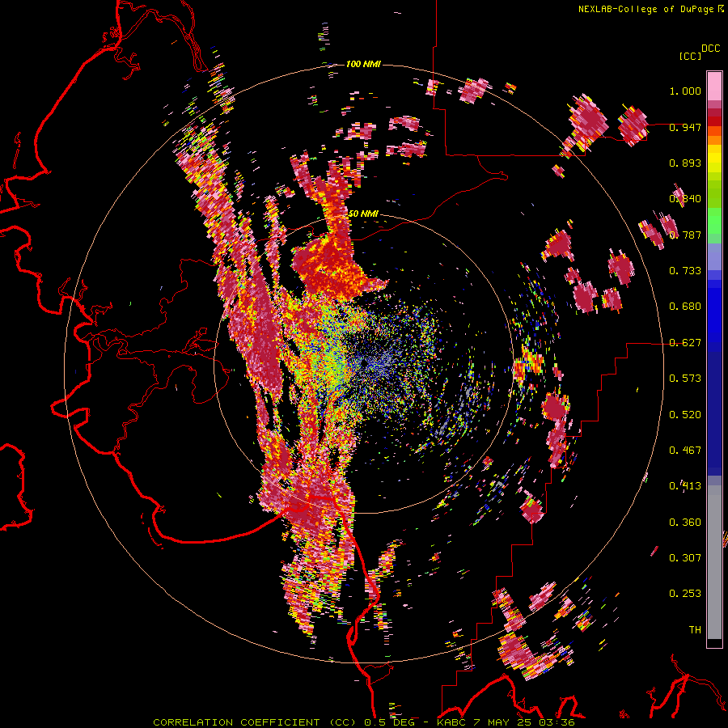Image resolution: width=728 pixels, height=728 pixels.
Task: Click the [CC] unit label near the scale
Action: 691,56
